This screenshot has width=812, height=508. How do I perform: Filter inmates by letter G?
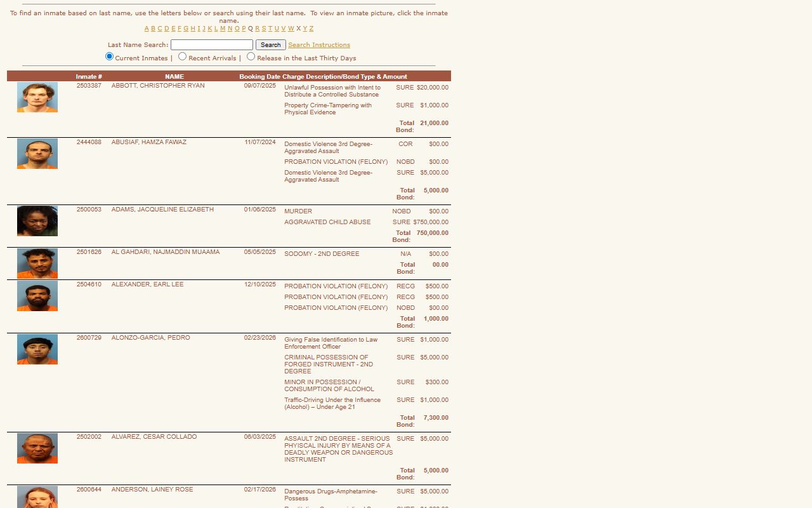coord(186,29)
